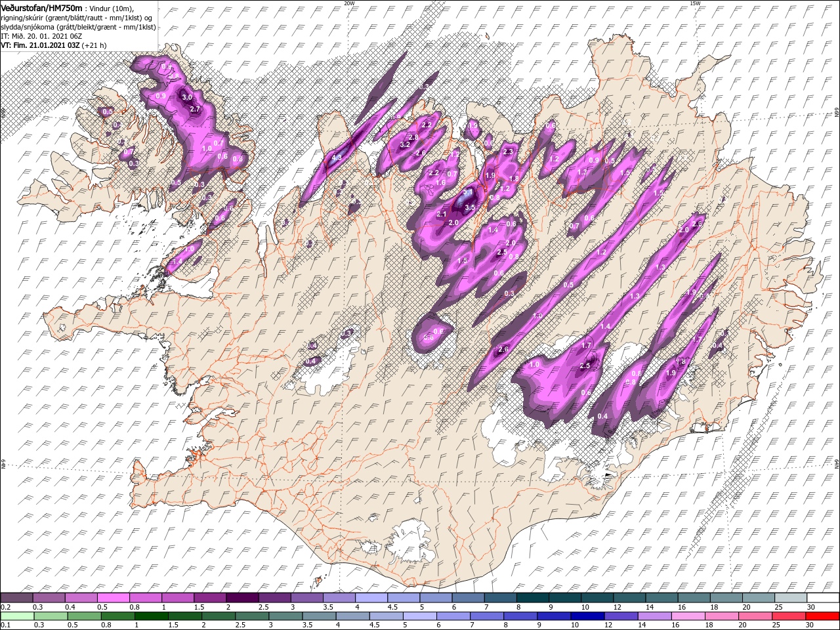Pick the navy blue swatch labeled 10
The image size is (840, 630).
point(587,616)
